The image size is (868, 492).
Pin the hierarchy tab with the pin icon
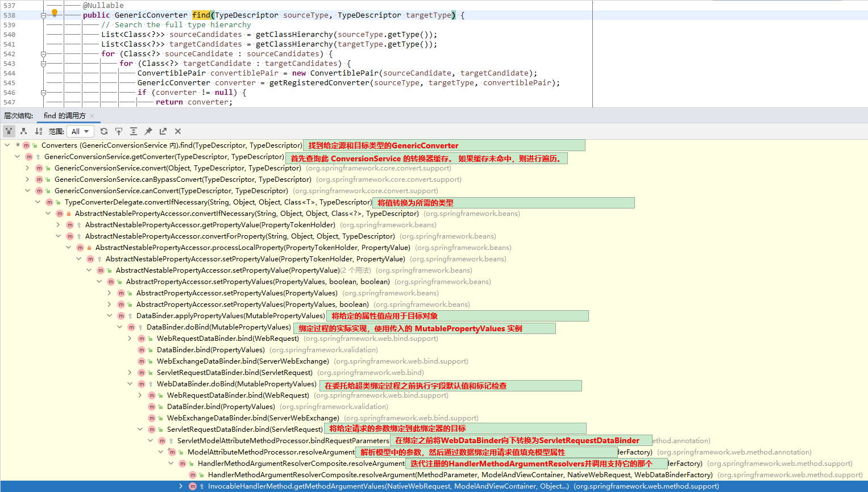click(x=148, y=131)
